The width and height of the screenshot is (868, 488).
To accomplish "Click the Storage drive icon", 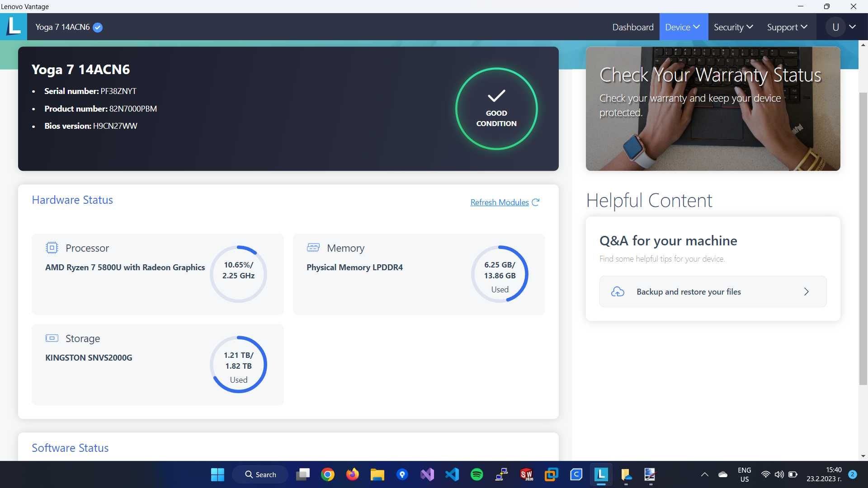I will coord(52,338).
